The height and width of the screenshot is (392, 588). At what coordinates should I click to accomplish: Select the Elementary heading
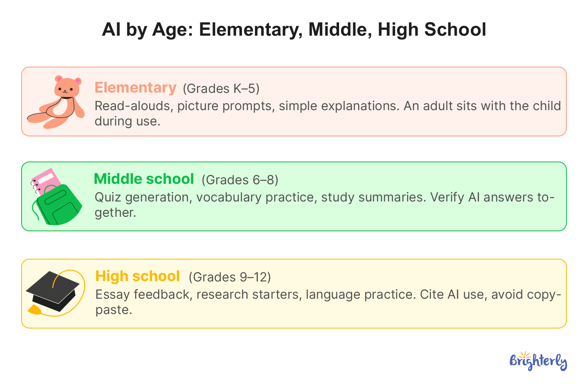tap(135, 87)
